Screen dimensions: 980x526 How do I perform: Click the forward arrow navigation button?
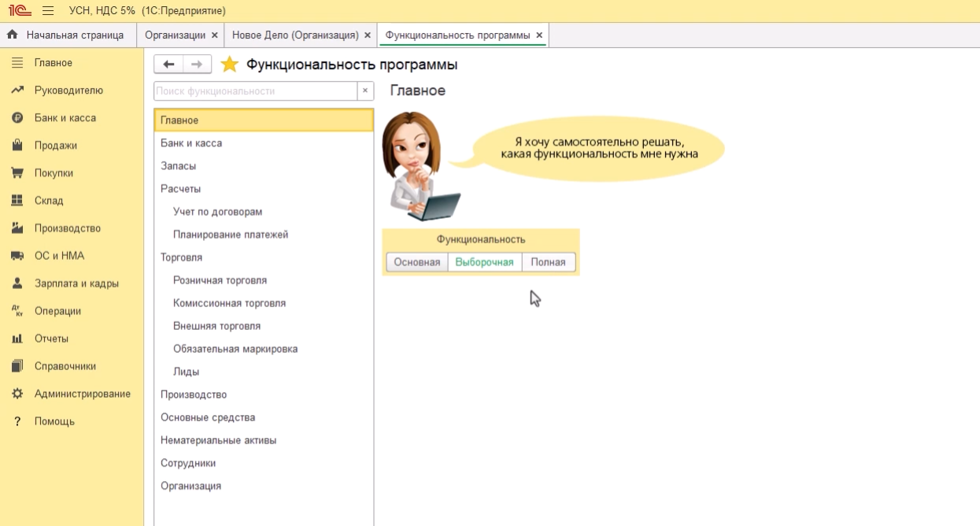click(x=197, y=65)
